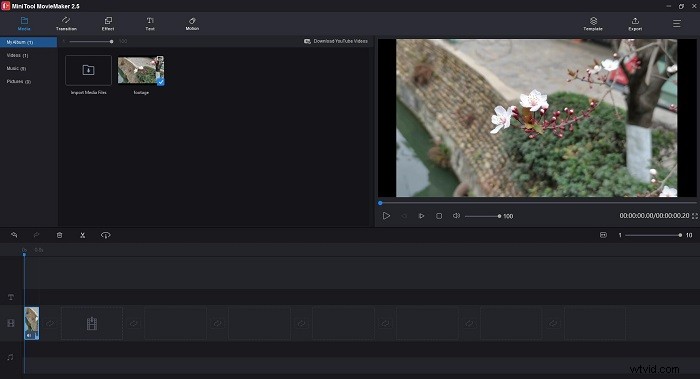
Task: Select the footage video thumbnail
Action: 141,70
